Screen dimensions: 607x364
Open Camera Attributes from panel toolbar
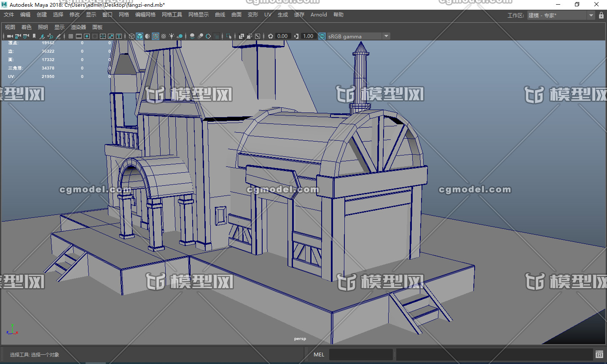pyautogui.click(x=26, y=36)
